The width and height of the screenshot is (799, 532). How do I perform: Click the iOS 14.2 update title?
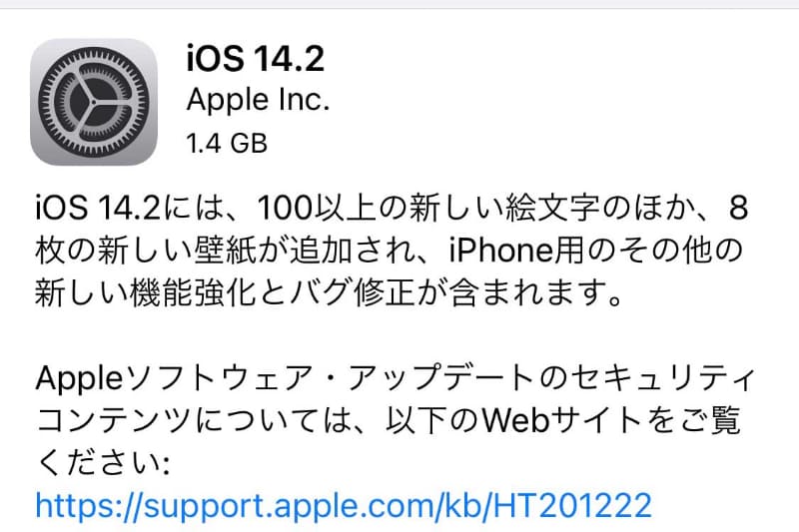pos(256,58)
